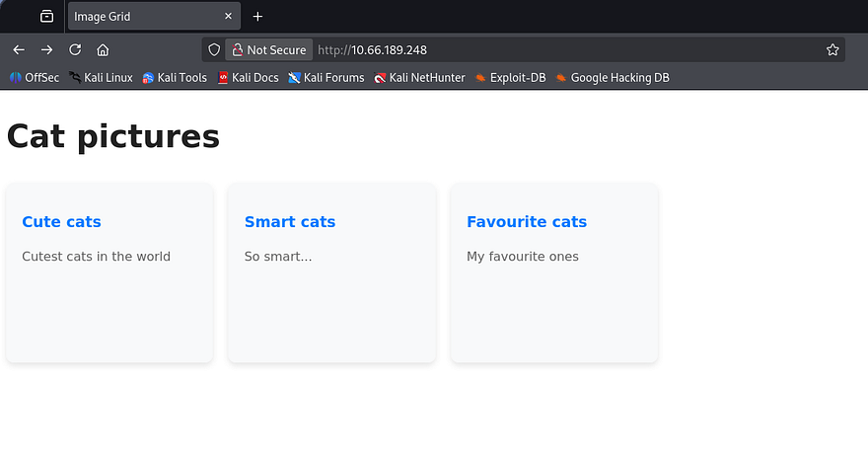Bookmark this page with the star icon
Viewport: 868px width, 463px height.
click(832, 49)
